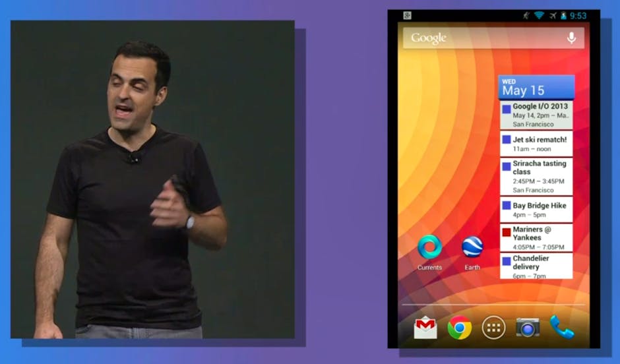Image resolution: width=620 pixels, height=364 pixels.
Task: Click the presenter video frame
Action: tap(152, 179)
